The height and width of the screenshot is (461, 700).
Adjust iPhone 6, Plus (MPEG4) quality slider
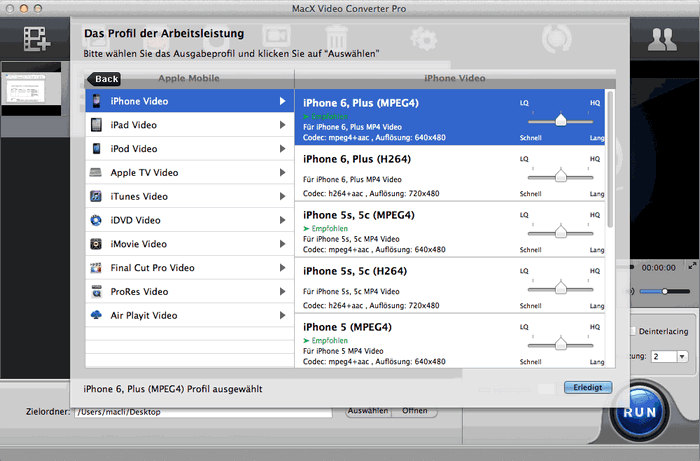[560, 120]
